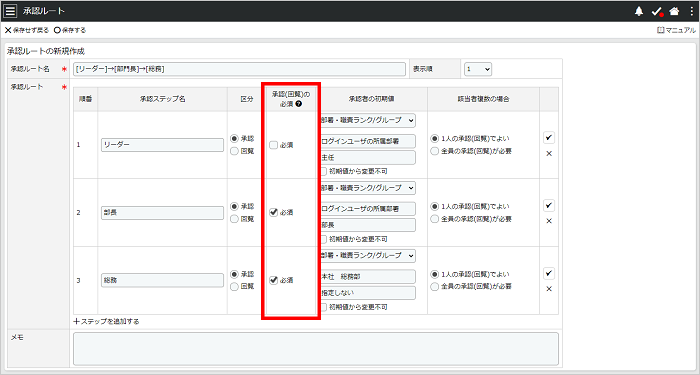Select 全員の承認(回覧)が必要 for step 1

tap(435, 151)
